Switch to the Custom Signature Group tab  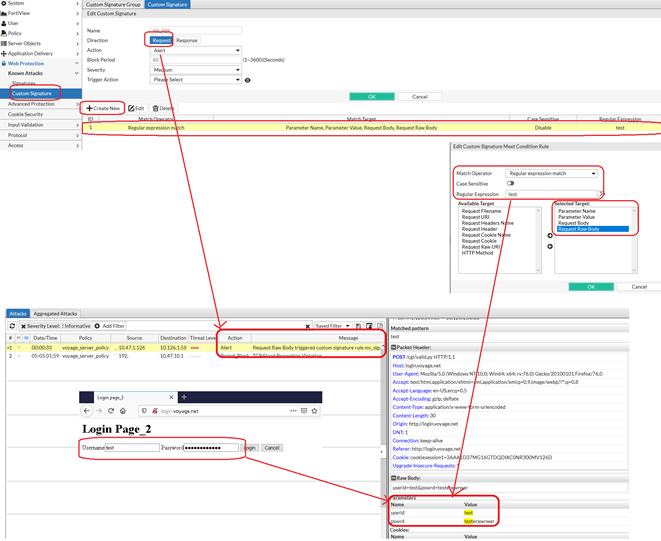[x=113, y=4]
